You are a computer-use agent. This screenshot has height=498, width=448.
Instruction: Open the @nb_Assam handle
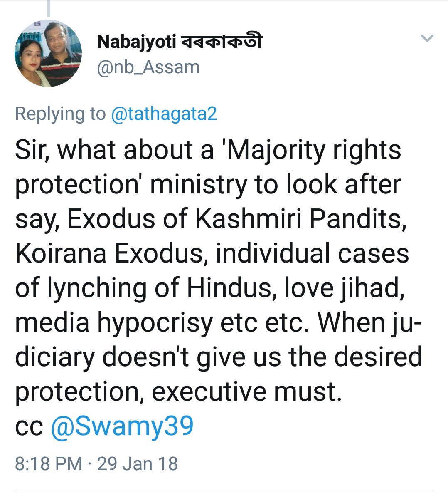point(148,67)
